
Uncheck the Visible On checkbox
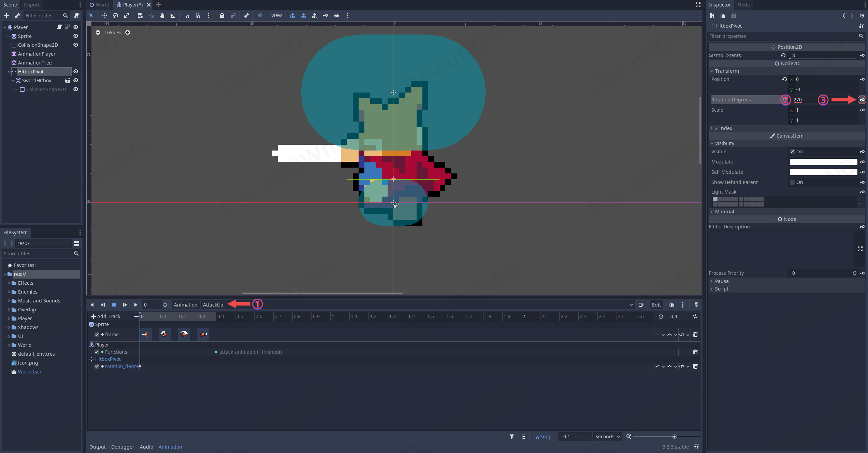[x=792, y=152]
